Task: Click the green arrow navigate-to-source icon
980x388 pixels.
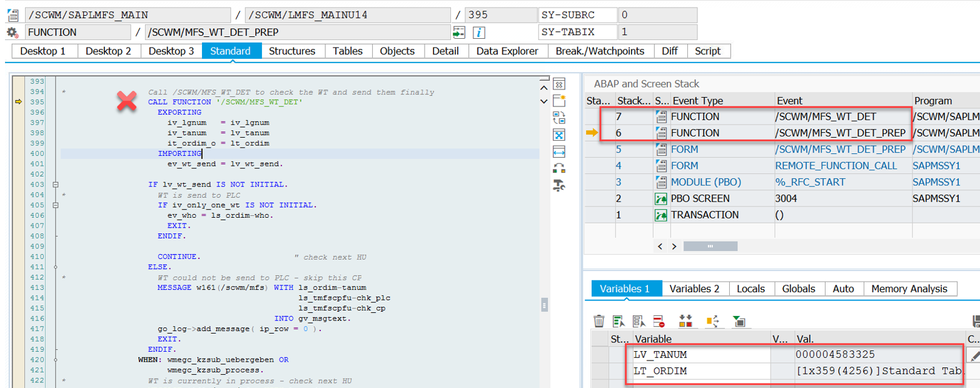Action: 460,33
